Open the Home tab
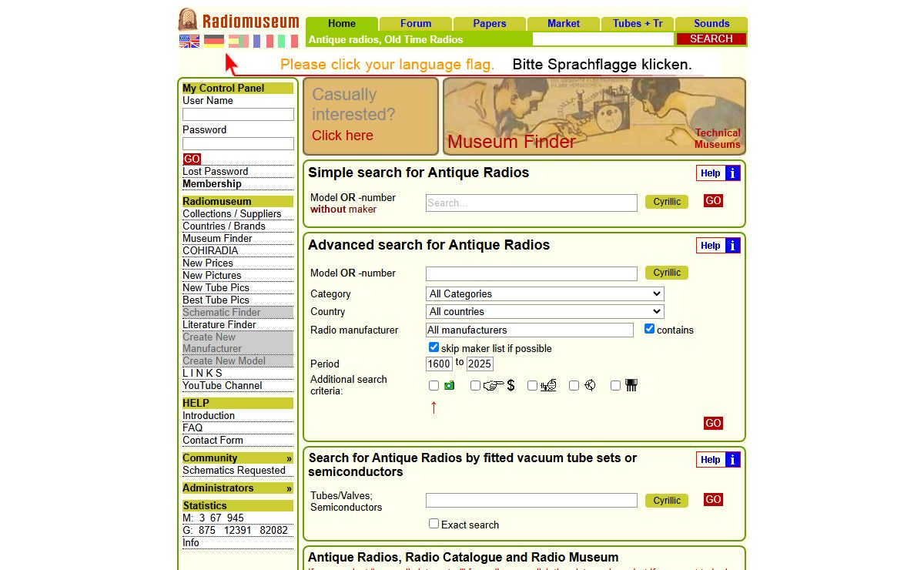Image resolution: width=924 pixels, height=570 pixels. pos(342,24)
